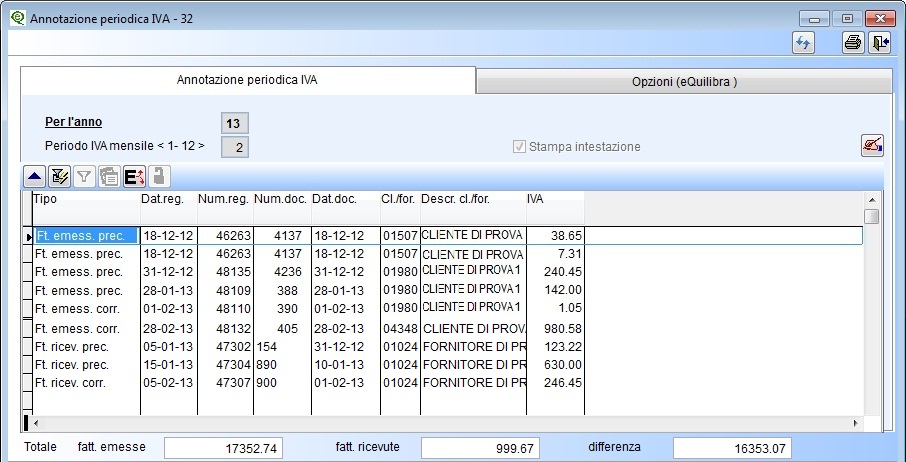Toggle the Stampa intestazione checkbox
This screenshot has height=462, width=906.
[x=519, y=147]
